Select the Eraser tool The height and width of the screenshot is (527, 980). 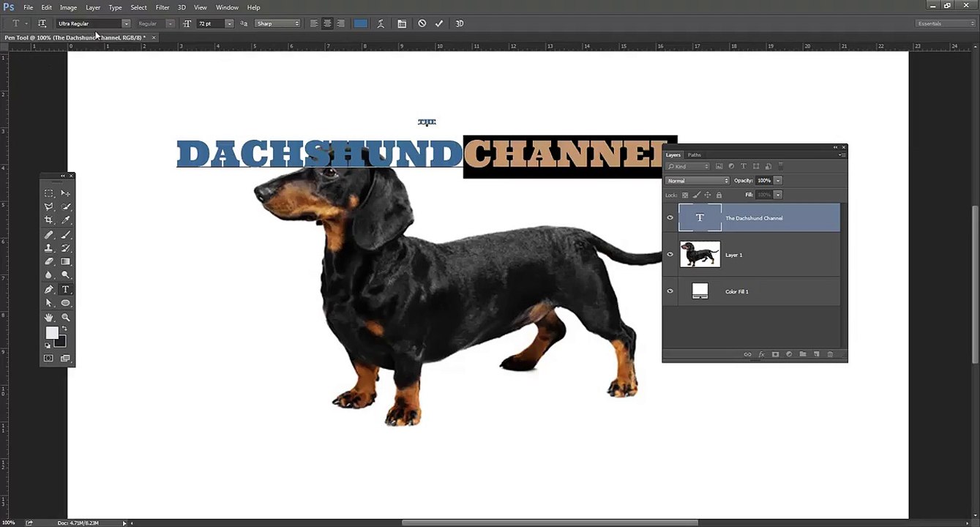click(49, 261)
